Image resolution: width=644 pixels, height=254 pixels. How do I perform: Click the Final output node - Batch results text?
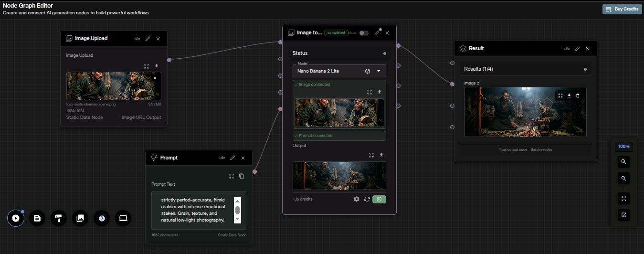click(x=525, y=149)
